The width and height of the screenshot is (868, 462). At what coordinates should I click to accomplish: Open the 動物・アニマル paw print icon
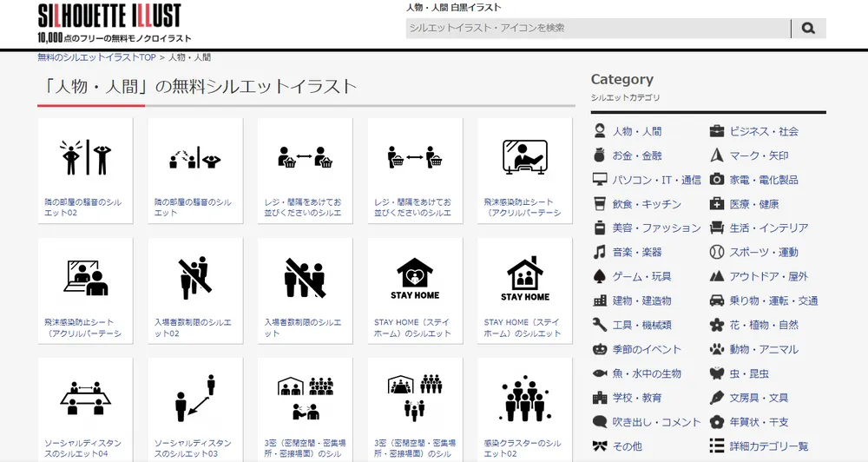[x=717, y=349]
